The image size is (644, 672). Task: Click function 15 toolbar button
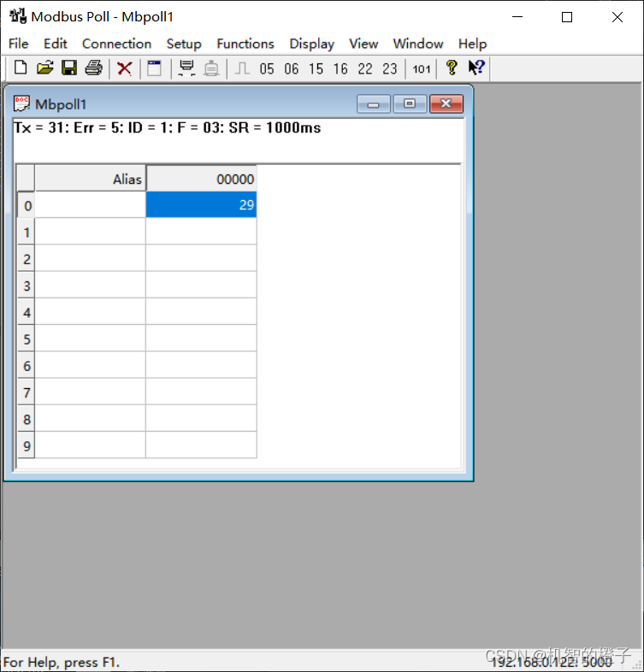coord(316,68)
